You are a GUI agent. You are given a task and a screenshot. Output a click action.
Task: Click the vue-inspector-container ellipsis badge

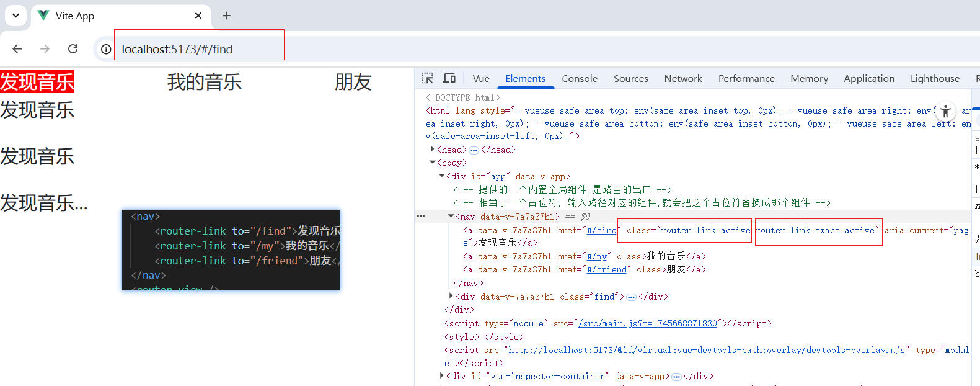[x=676, y=377]
